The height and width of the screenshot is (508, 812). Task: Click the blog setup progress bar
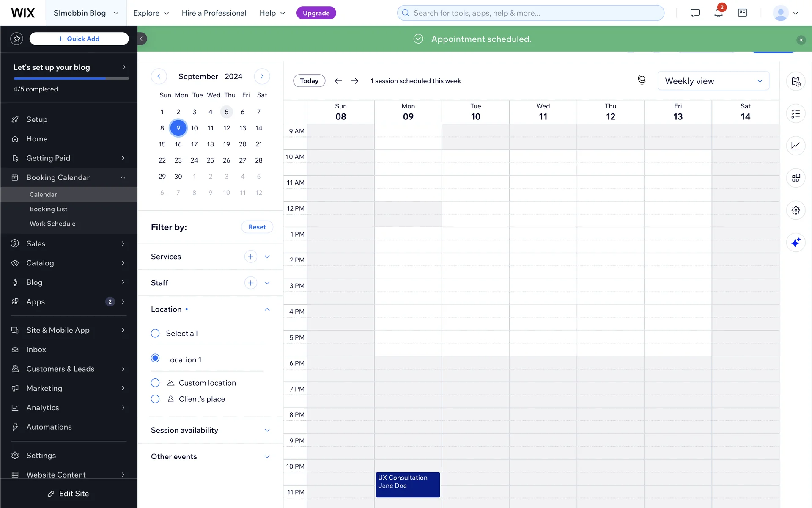71,78
